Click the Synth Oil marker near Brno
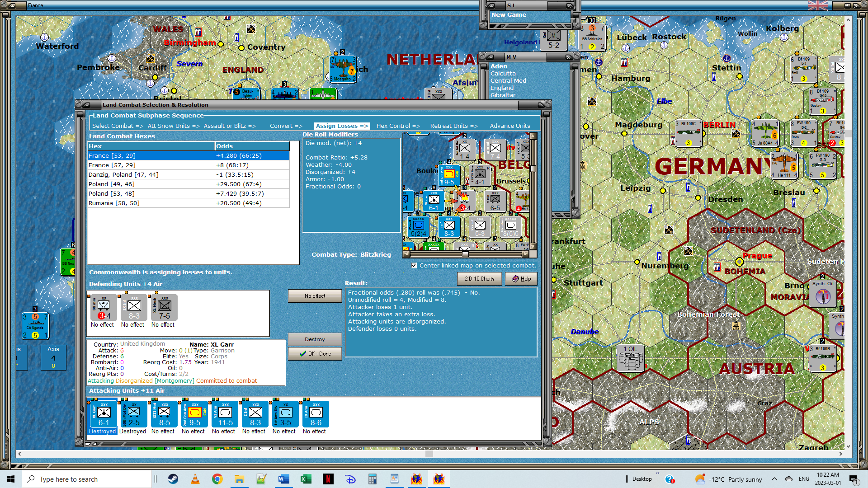The width and height of the screenshot is (868, 488). tap(823, 294)
